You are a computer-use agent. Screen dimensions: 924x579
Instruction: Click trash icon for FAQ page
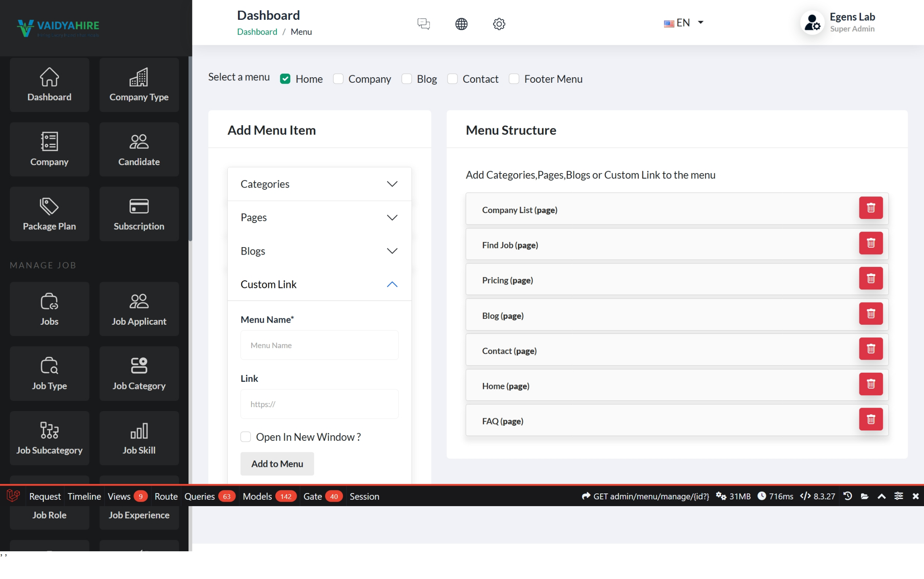[871, 419]
